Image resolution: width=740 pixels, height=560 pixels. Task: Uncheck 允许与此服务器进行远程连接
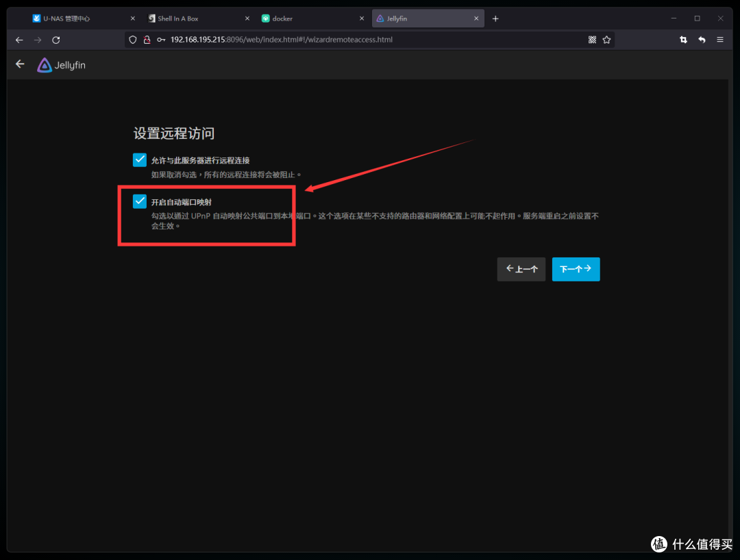coord(140,159)
